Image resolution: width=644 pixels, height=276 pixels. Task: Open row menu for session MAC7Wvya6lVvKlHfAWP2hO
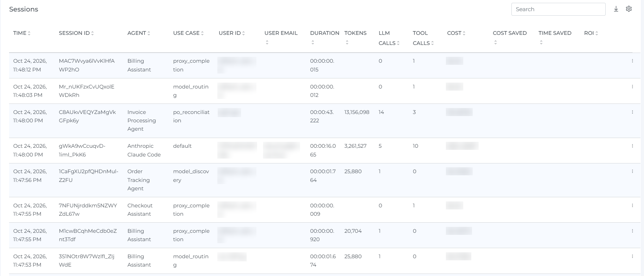point(632,61)
